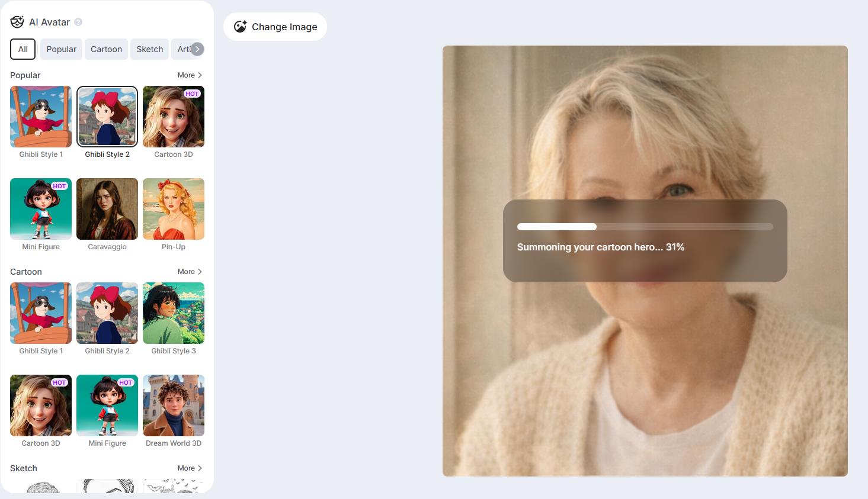Choose the Dream World 3D style
Image resolution: width=868 pixels, height=499 pixels.
[x=174, y=405]
